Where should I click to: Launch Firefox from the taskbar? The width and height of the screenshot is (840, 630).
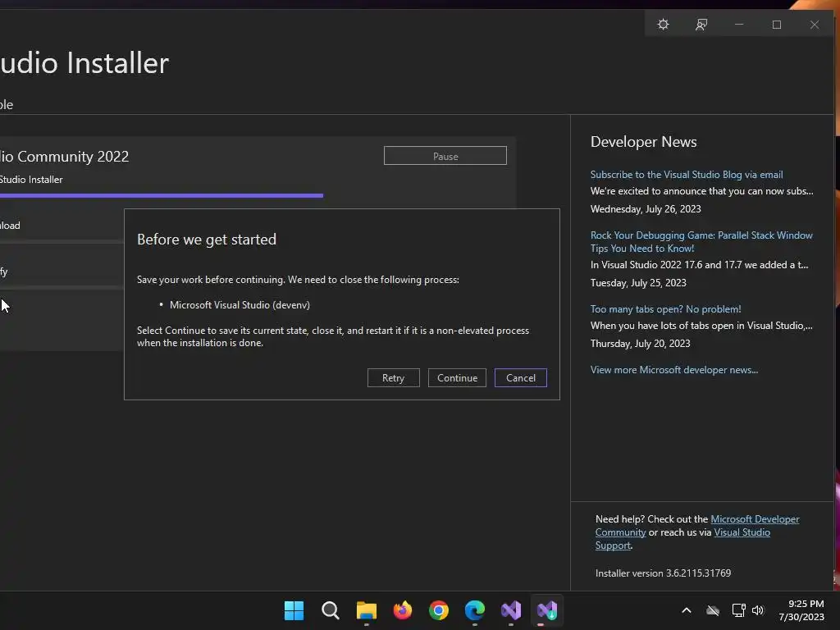pyautogui.click(x=402, y=610)
